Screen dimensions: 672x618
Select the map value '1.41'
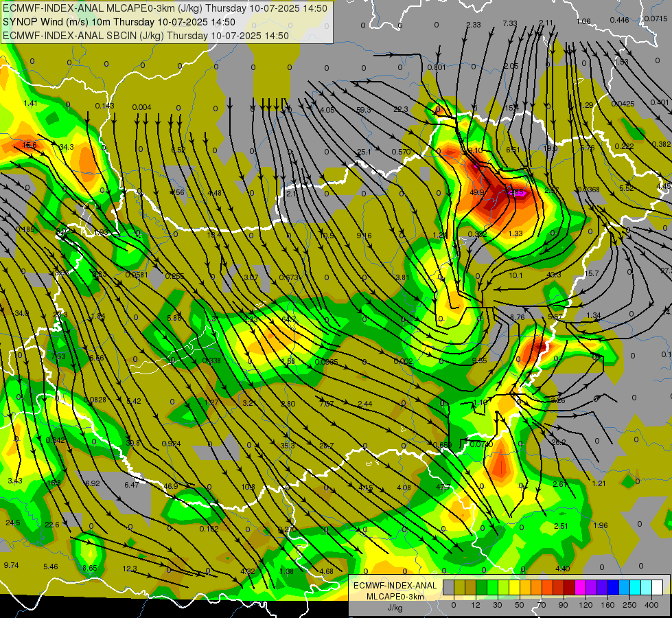coord(30,103)
